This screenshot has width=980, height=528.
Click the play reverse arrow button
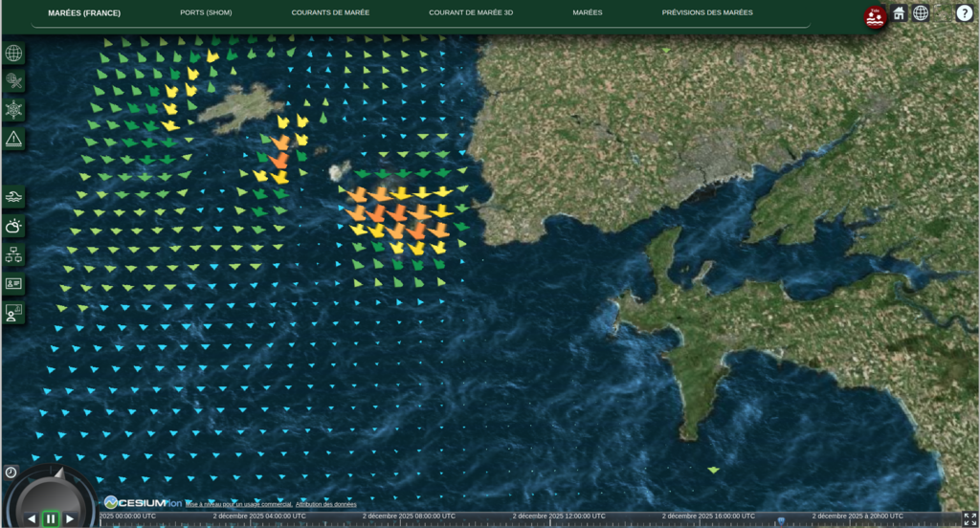click(32, 518)
